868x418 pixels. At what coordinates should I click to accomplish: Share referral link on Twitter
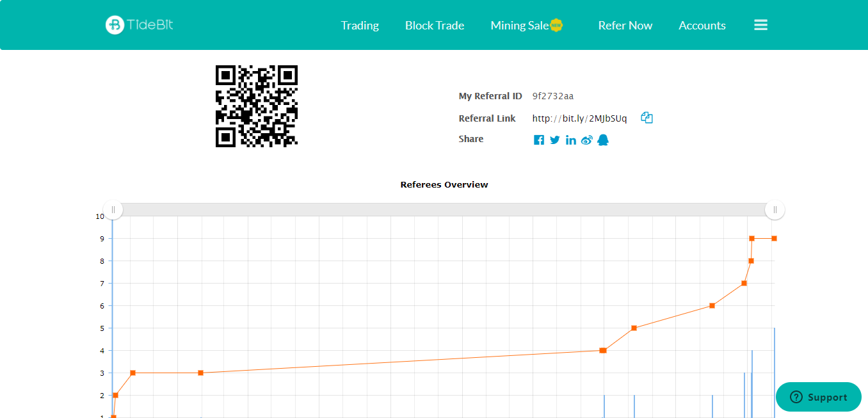click(x=554, y=140)
